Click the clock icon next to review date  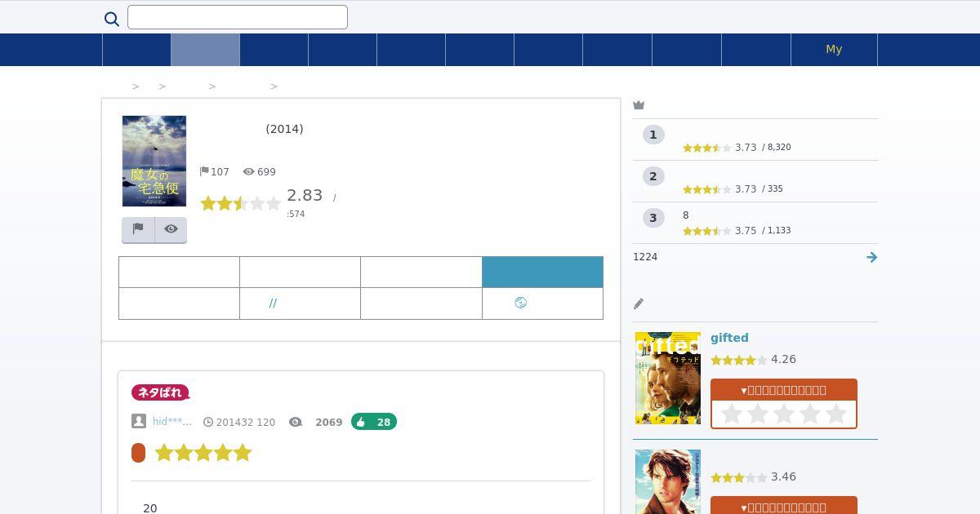208,422
